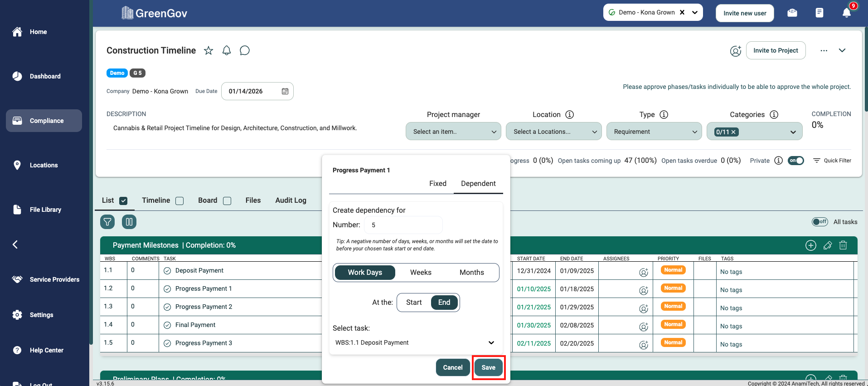Assign user to Final Payment row
This screenshot has height=386, width=868.
pos(644,327)
